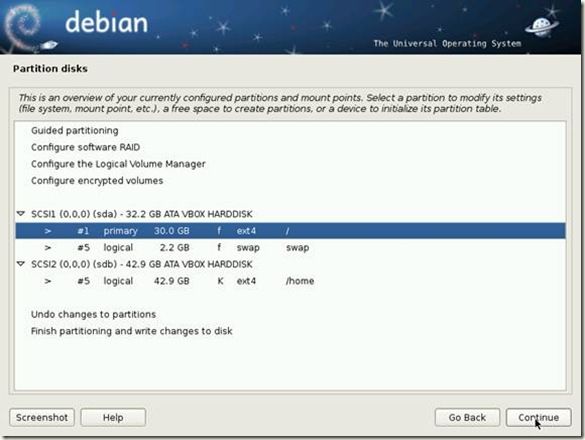Click arrow marker of the /home partition row
The height and width of the screenshot is (440, 585).
click(x=48, y=281)
